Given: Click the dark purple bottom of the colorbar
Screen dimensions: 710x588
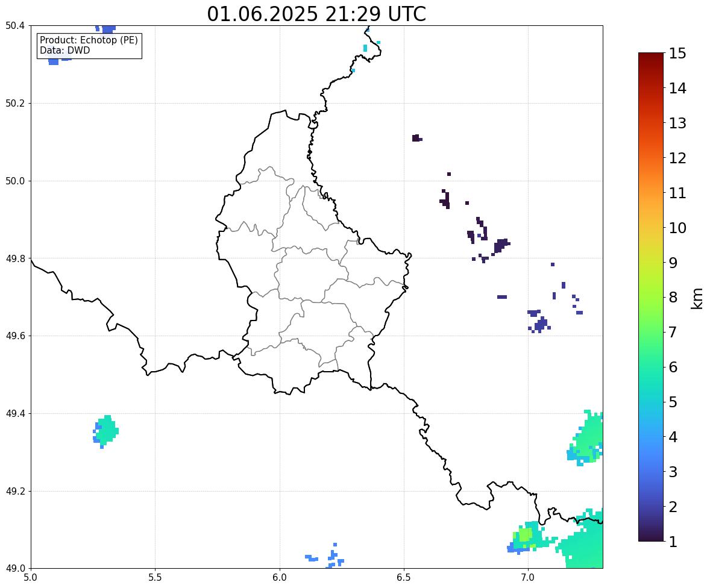Looking at the screenshot, I should coord(651,537).
